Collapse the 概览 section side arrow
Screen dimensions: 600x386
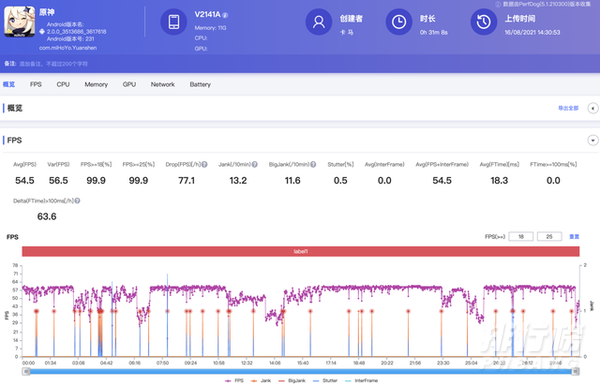[593, 108]
